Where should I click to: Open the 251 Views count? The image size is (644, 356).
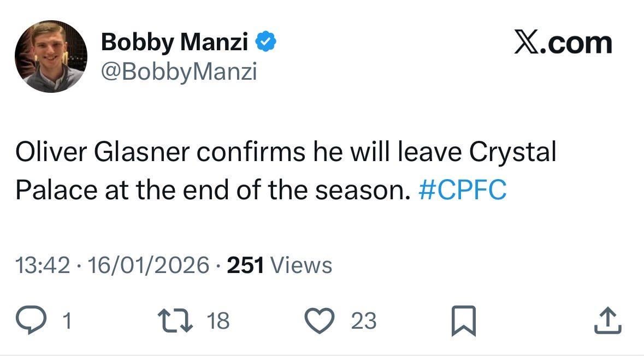[279, 265]
